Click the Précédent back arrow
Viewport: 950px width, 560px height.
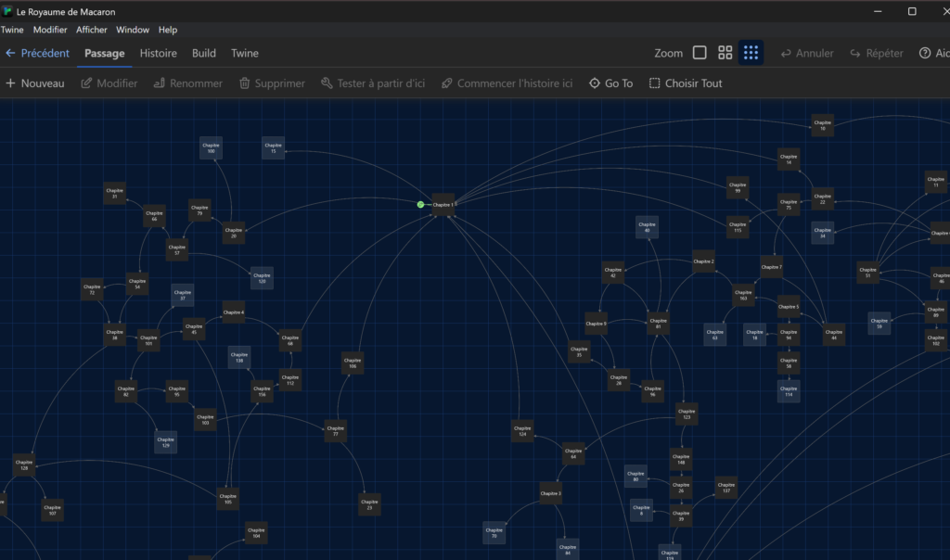[10, 53]
